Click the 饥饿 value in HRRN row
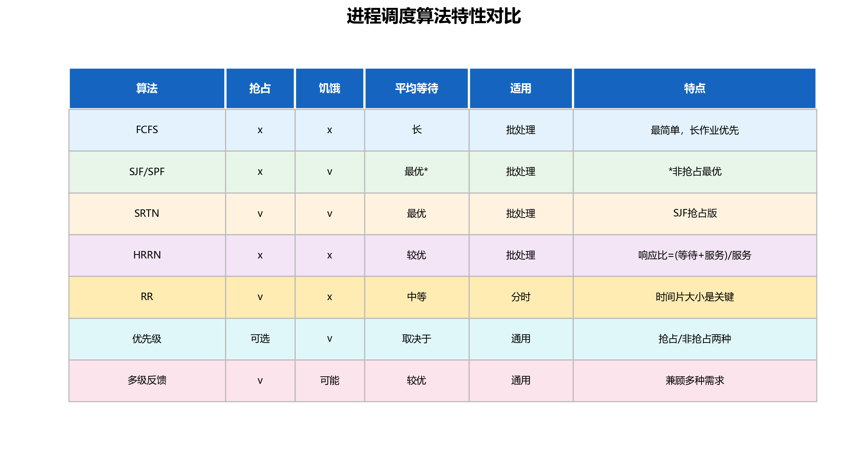The width and height of the screenshot is (868, 469). 330,255
